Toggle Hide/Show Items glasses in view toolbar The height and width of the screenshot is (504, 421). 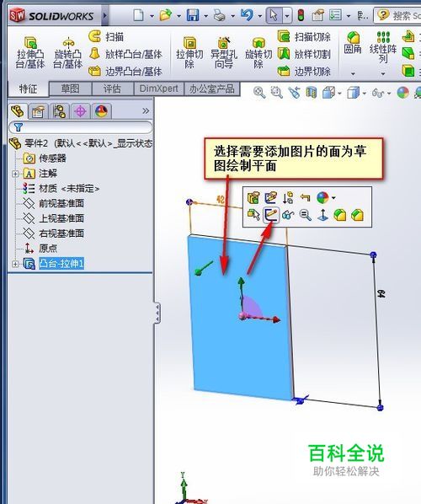(378, 94)
